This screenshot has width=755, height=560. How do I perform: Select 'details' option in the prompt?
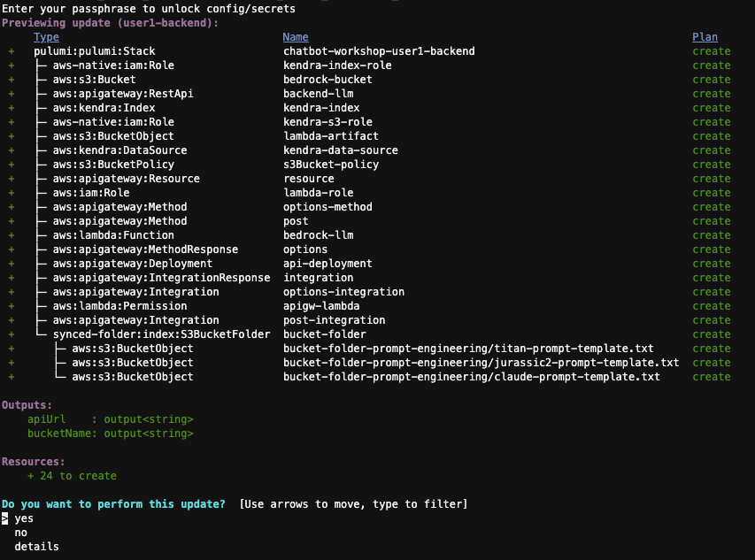point(36,547)
